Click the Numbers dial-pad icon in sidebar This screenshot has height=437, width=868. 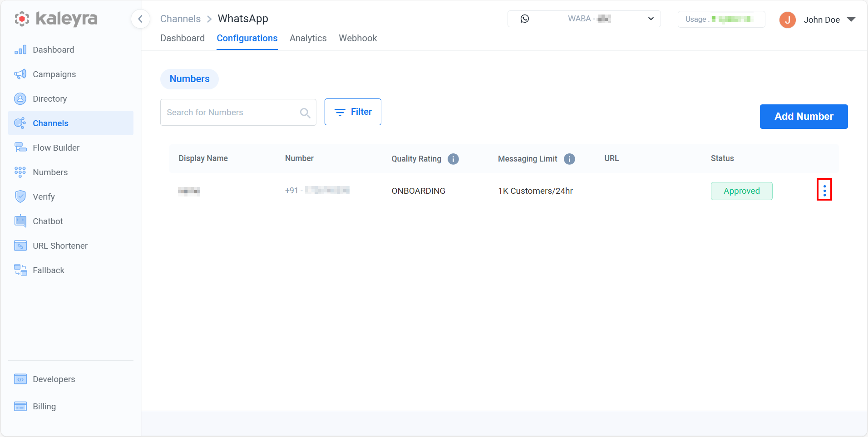(20, 172)
